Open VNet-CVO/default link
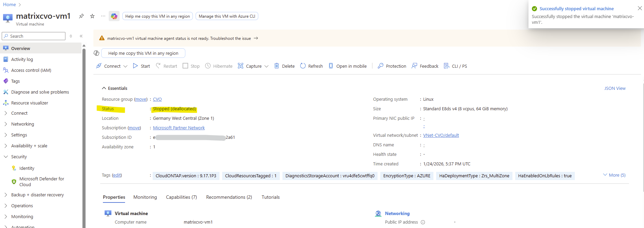644x228 pixels. pos(441,135)
